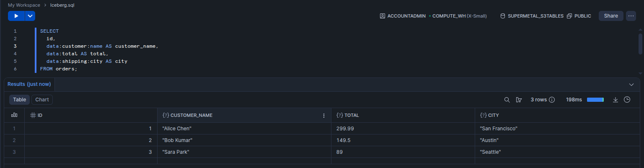
Task: Open the Results (just now) tab
Action: click(29, 84)
